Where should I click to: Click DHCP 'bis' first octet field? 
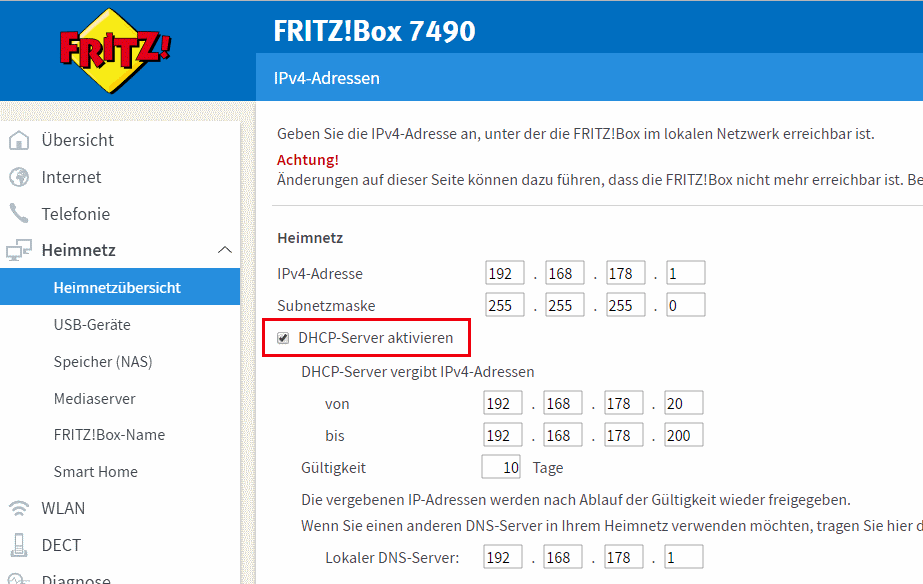[x=503, y=435]
